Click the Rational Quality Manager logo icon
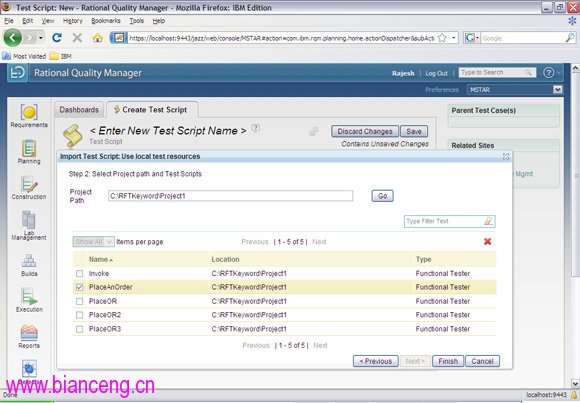580x403 pixels. [17, 73]
